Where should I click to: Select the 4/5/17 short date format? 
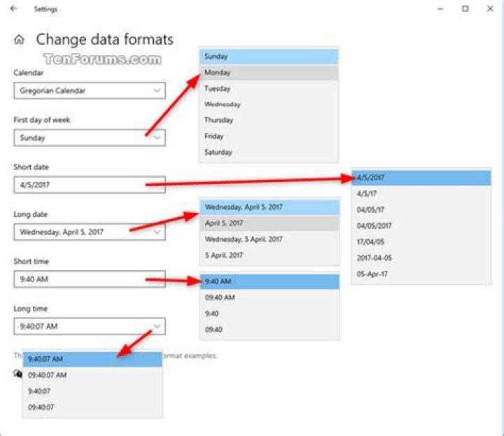(x=421, y=194)
